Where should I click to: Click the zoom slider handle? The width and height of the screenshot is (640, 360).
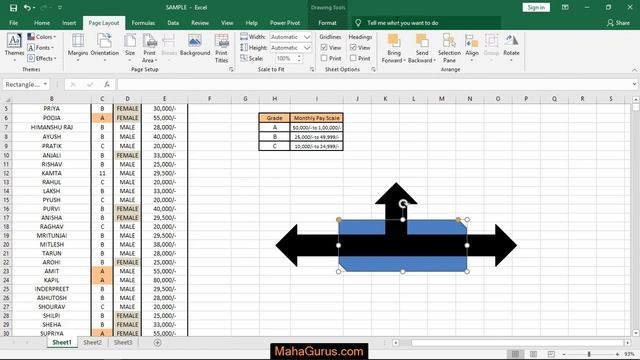[x=589, y=354]
